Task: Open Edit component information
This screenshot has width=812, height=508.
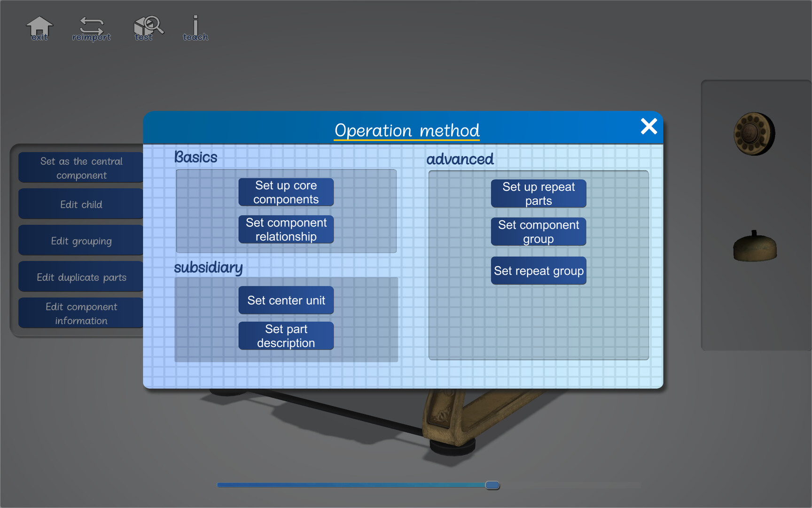Action: point(81,313)
